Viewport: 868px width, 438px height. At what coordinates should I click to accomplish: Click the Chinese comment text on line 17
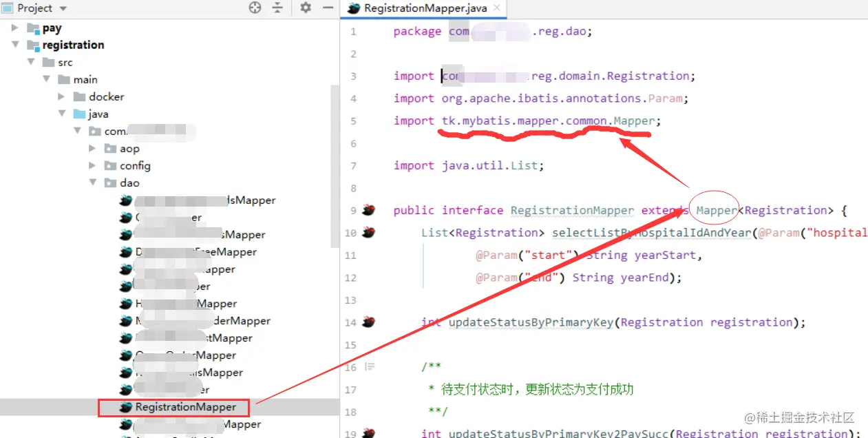(538, 389)
